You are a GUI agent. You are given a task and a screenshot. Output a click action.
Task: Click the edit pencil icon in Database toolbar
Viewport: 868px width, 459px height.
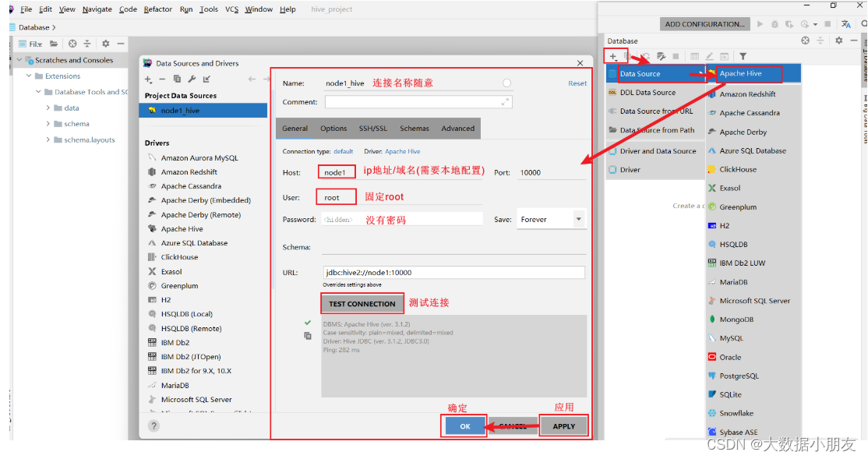(709, 56)
